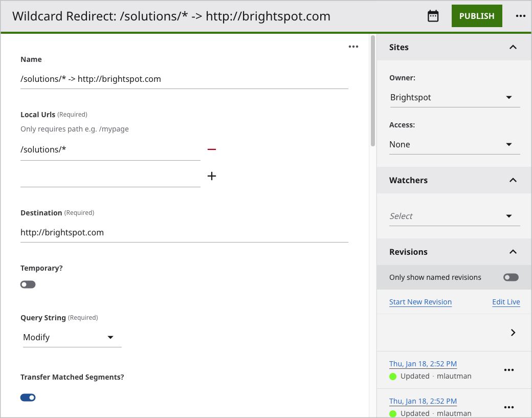Screen dimensions: 532x418
Task: Open the Watchers Select dropdown
Action: click(455, 216)
